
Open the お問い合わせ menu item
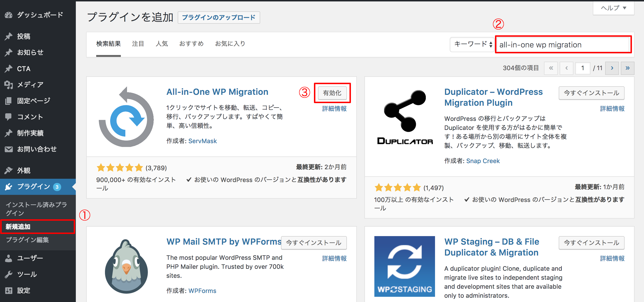pyautogui.click(x=38, y=149)
